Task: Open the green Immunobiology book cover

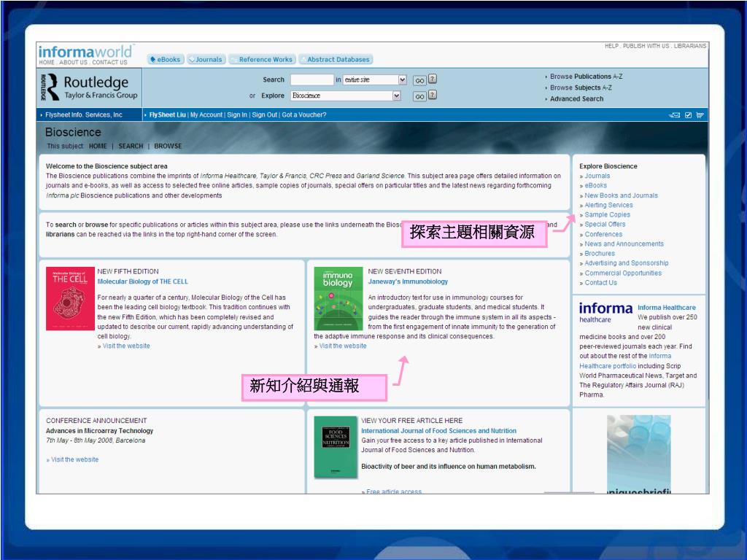Action: (338, 298)
